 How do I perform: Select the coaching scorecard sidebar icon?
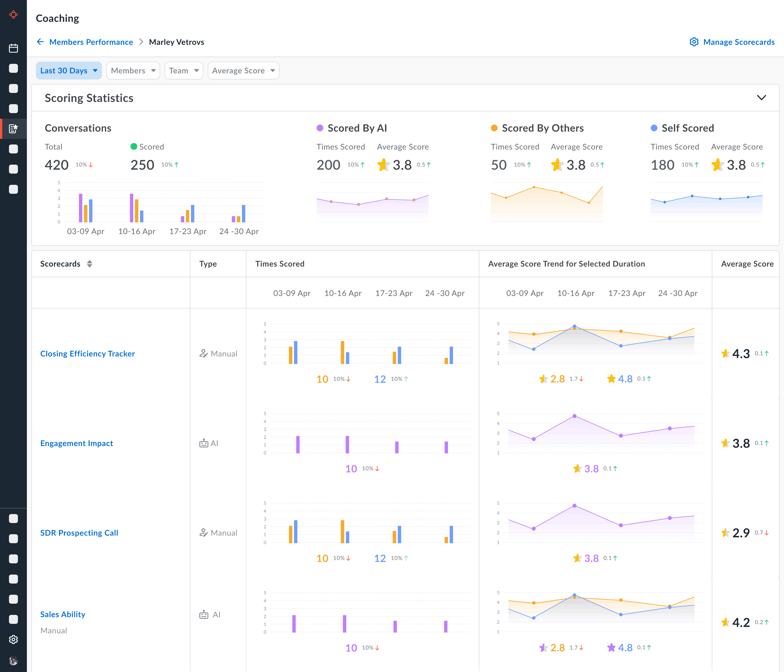13,129
